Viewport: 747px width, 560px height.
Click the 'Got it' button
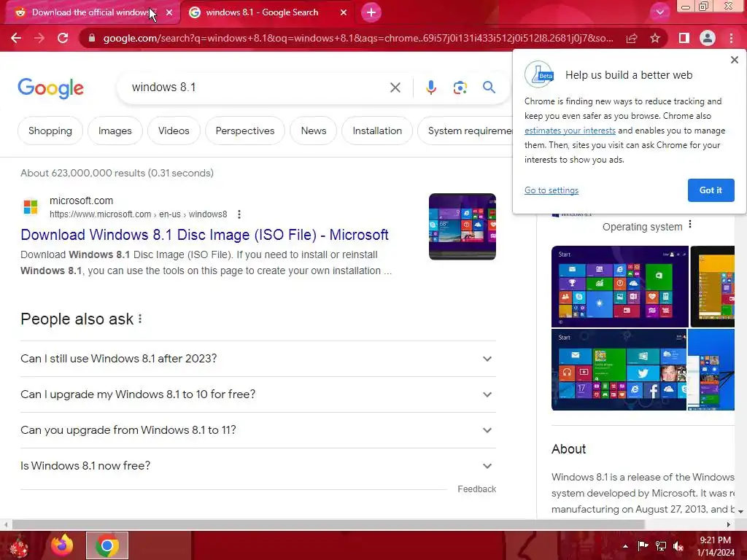tap(711, 190)
